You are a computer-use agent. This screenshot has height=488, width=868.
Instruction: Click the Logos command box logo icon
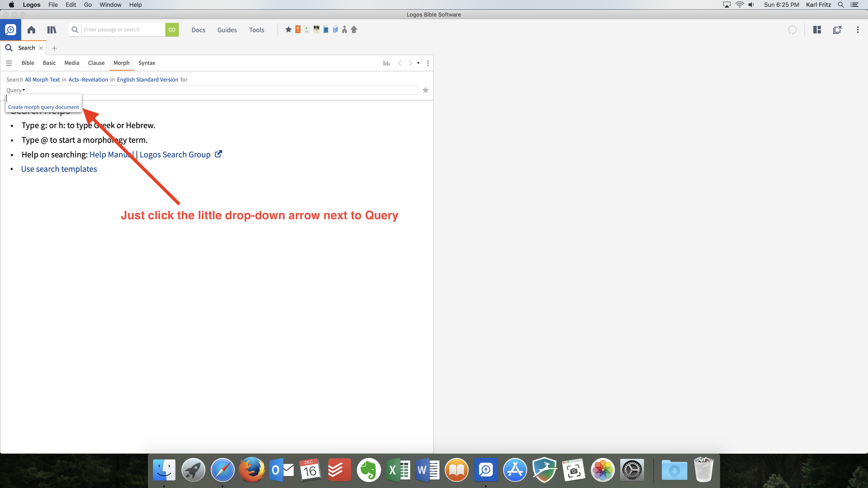(10, 30)
